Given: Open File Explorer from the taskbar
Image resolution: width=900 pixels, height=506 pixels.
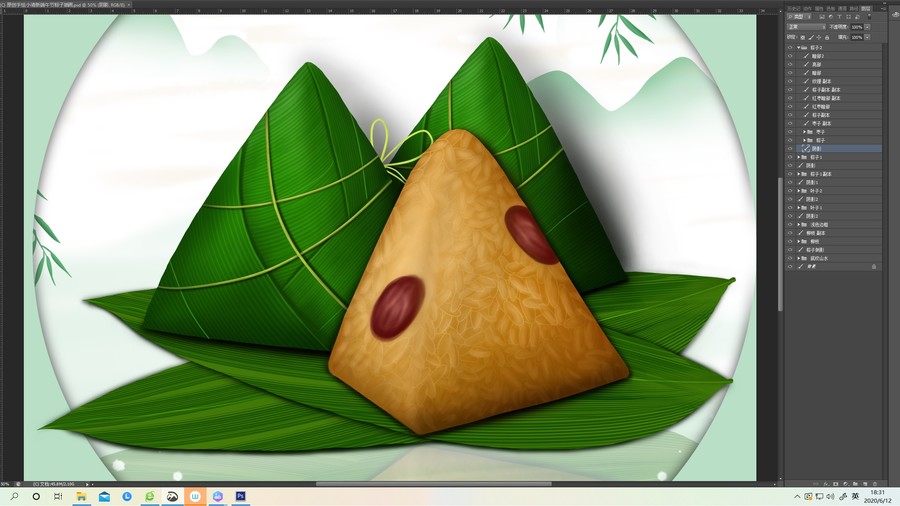Looking at the screenshot, I should tap(82, 496).
